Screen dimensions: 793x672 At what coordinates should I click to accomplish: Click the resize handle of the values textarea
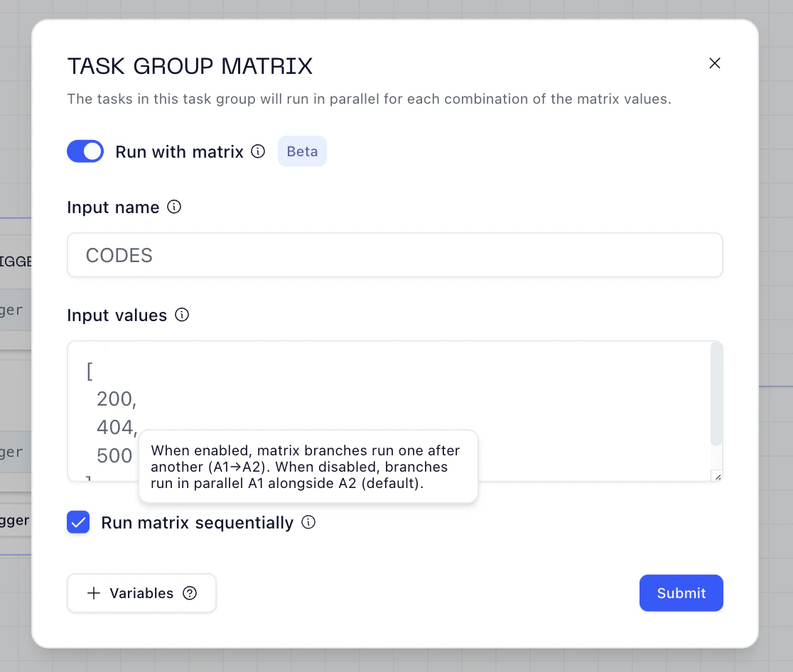click(717, 477)
